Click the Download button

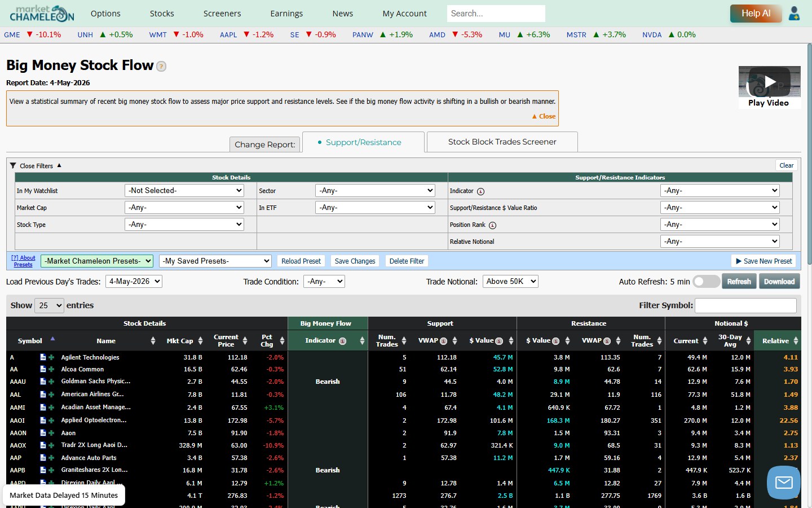pyautogui.click(x=779, y=282)
